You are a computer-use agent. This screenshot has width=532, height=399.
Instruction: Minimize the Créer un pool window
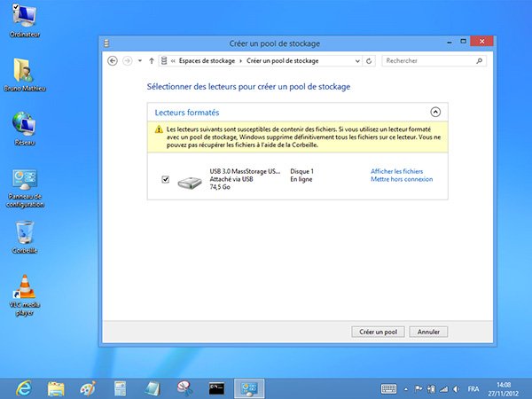tap(450, 42)
